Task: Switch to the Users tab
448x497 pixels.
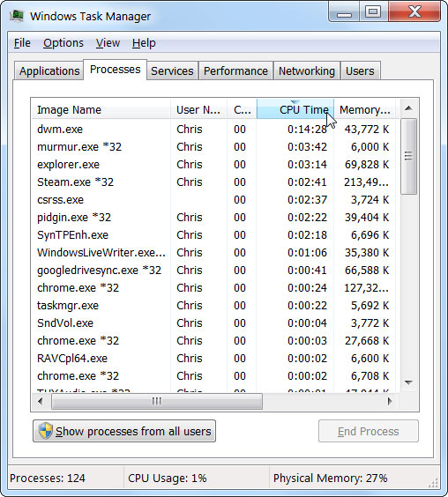Action: (x=360, y=70)
